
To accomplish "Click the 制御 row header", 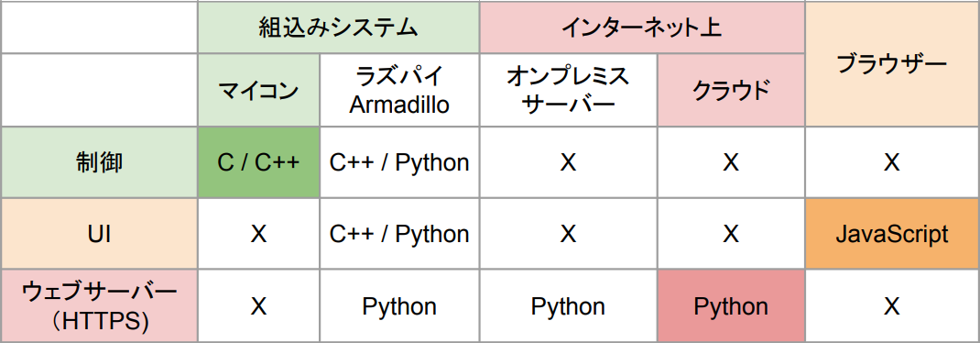I will coord(99,162).
